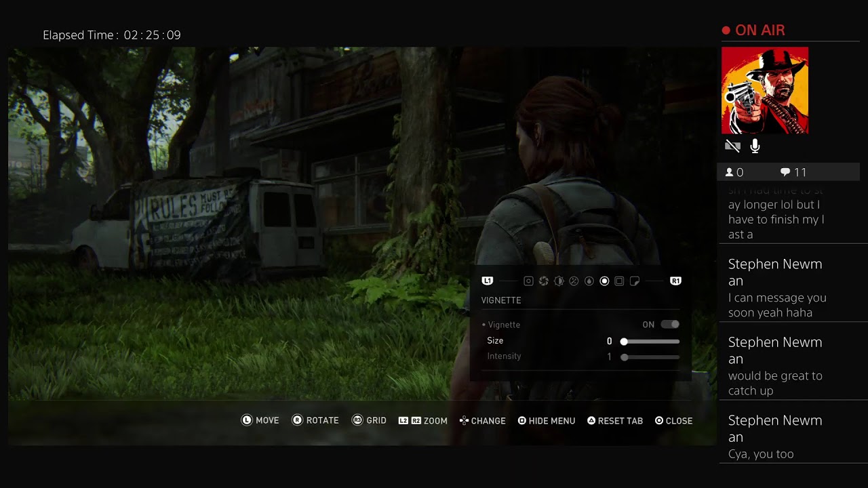
Task: Click the viewer count icon
Action: tap(730, 172)
